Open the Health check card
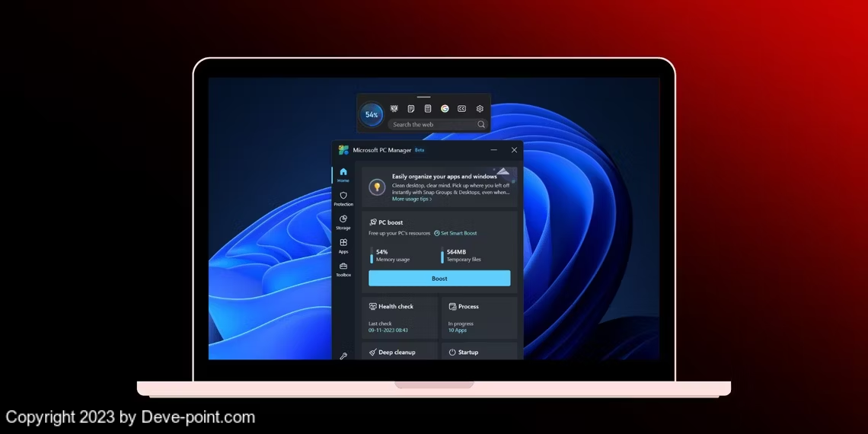 click(400, 318)
